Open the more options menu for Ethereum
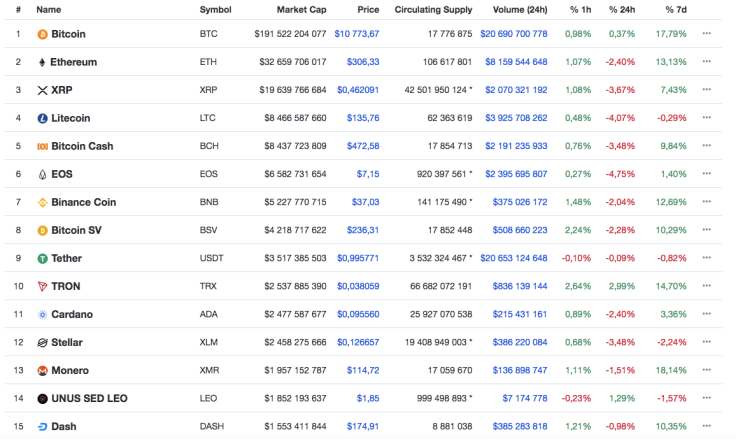Screen dimensions: 736x439 pyautogui.click(x=706, y=62)
